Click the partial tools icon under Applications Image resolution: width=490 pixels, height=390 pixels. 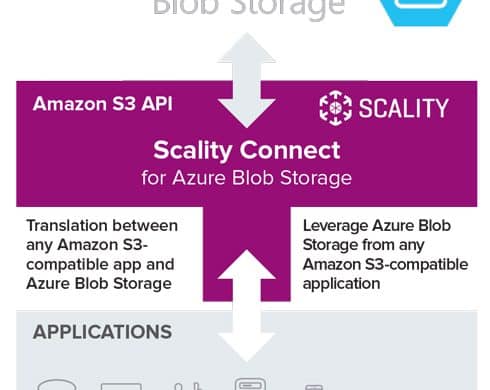tap(188, 387)
